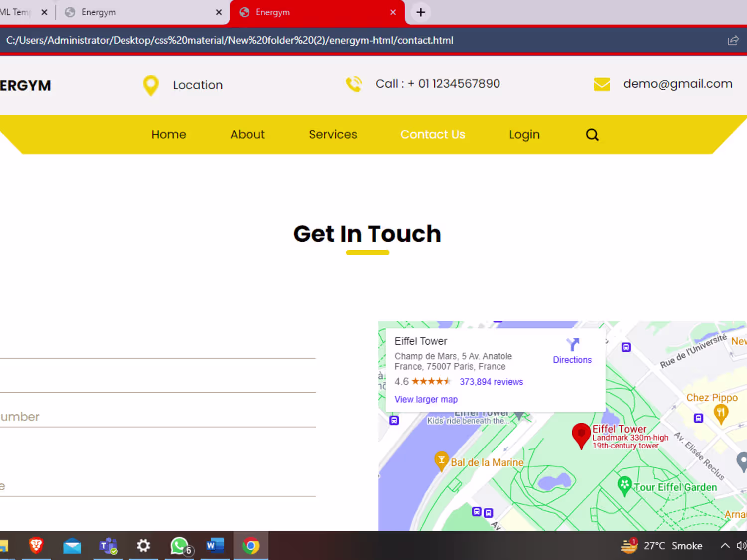Open Microsoft Word from the taskbar
The image size is (747, 560).
(x=215, y=546)
